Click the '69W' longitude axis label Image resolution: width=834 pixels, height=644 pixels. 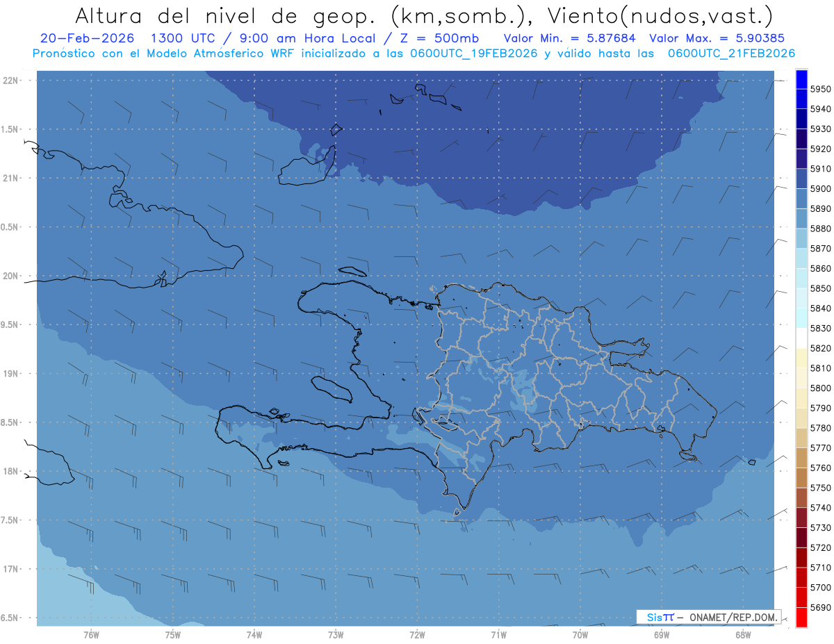pos(662,634)
